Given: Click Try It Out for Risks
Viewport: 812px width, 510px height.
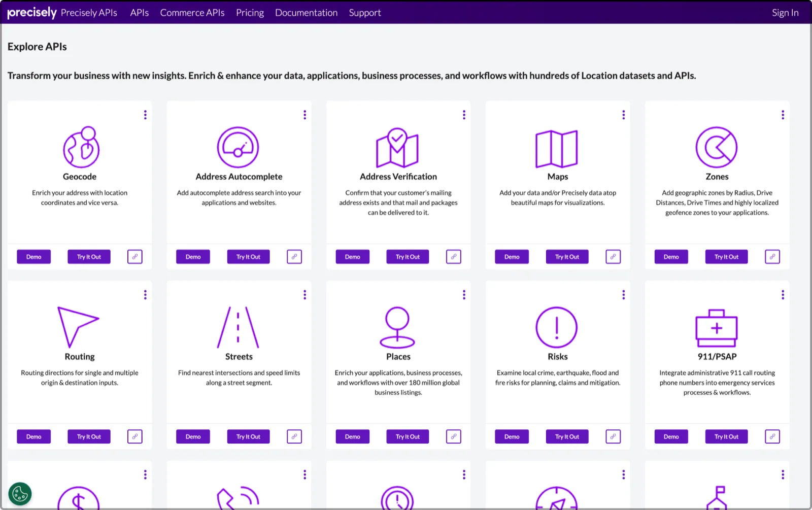Looking at the screenshot, I should click(x=567, y=436).
